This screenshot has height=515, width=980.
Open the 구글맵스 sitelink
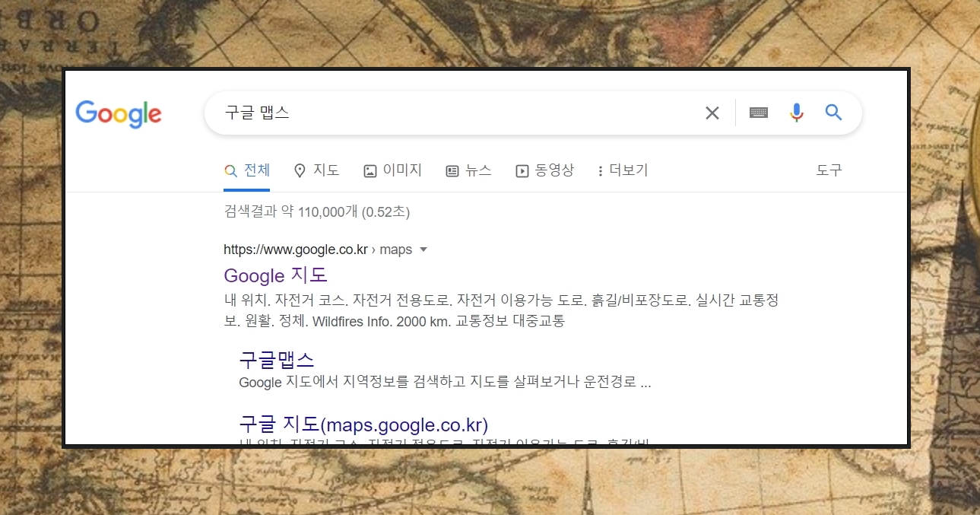coord(277,359)
